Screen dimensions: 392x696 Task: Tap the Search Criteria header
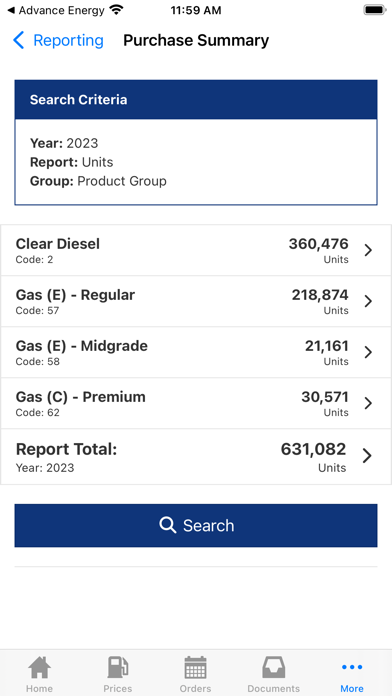coord(196,99)
